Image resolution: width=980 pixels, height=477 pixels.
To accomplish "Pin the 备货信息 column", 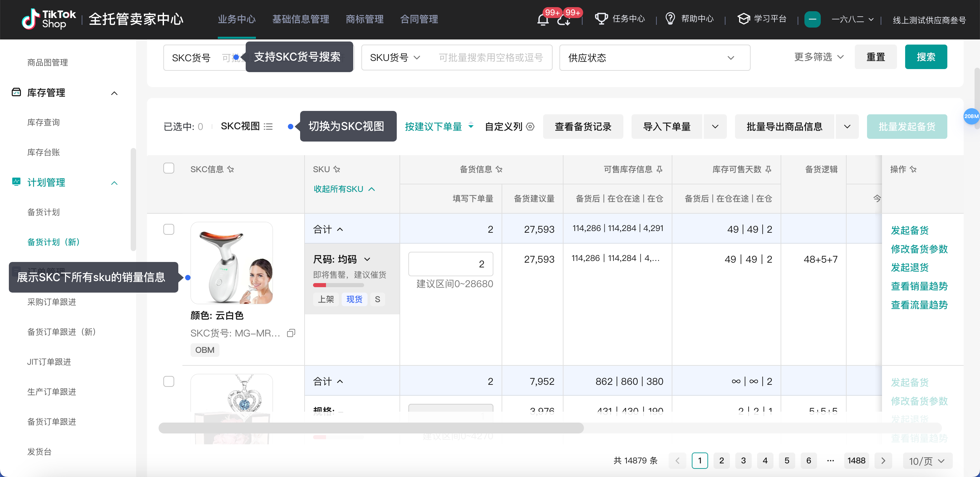I will coord(499,169).
